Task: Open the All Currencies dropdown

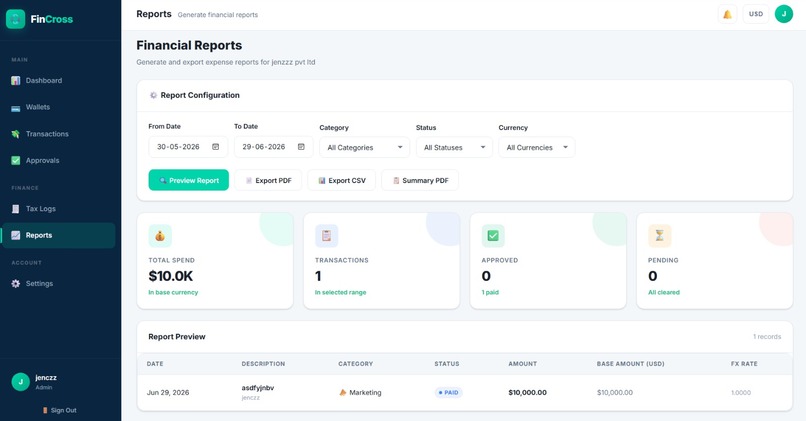Action: [537, 148]
